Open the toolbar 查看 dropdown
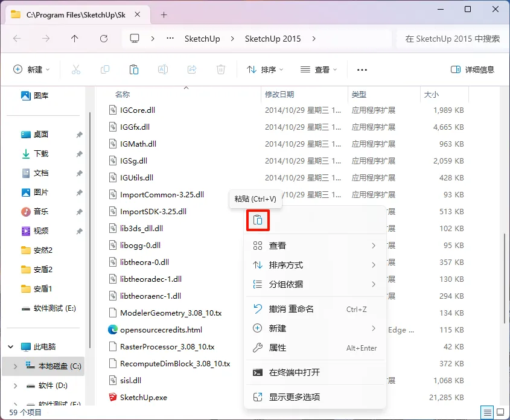Screen dimensions: 510x420 point(319,69)
